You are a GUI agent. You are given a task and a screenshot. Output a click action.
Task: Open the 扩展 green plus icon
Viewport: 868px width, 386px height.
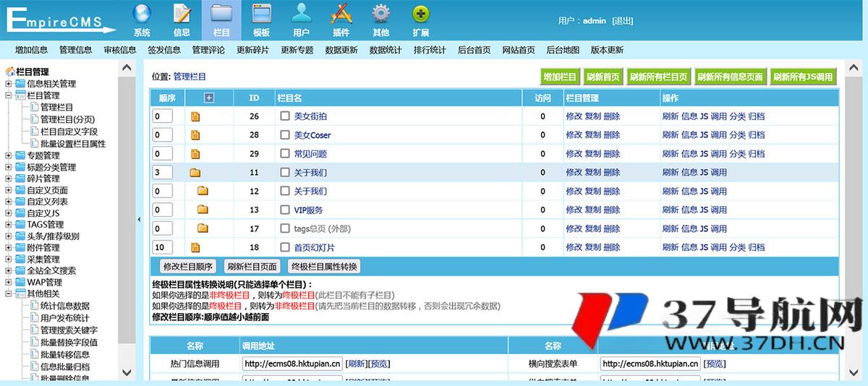pyautogui.click(x=420, y=14)
